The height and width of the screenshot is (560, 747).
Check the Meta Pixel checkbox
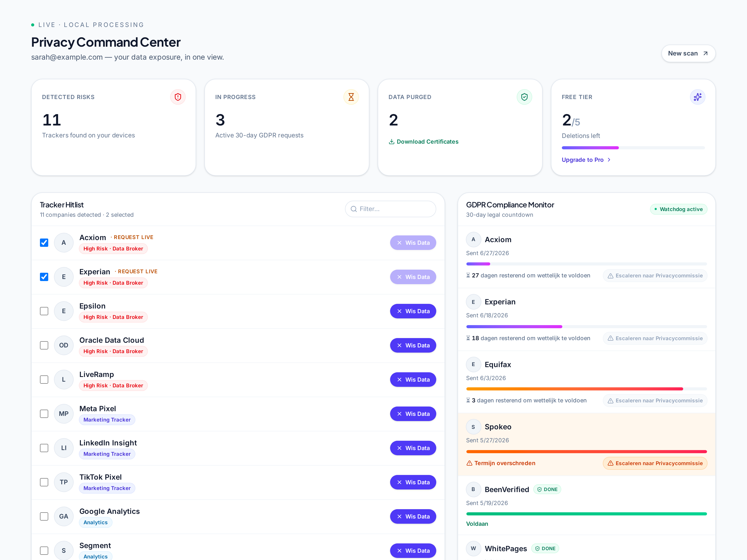[x=44, y=414]
